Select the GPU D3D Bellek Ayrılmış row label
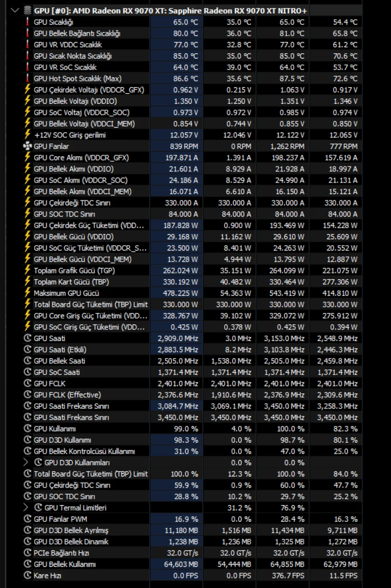Viewport: 391px width, 588px height. pos(71,530)
